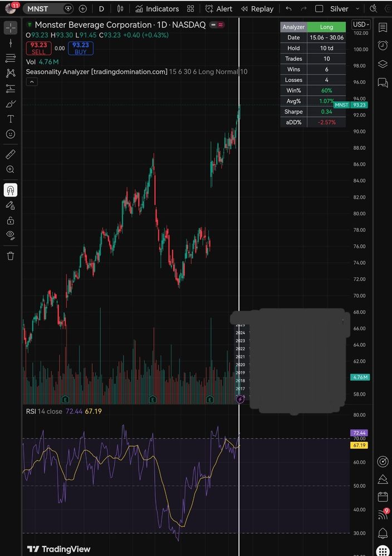
Task: Toggle lock all drawing tools
Action: [x=11, y=220]
